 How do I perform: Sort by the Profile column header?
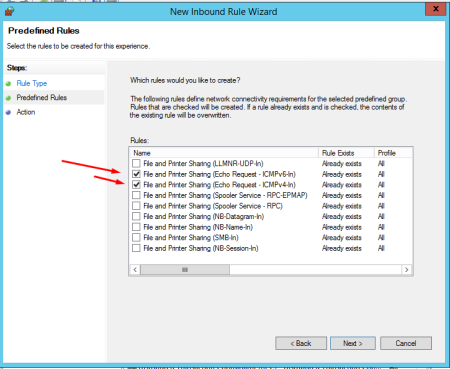pos(394,153)
